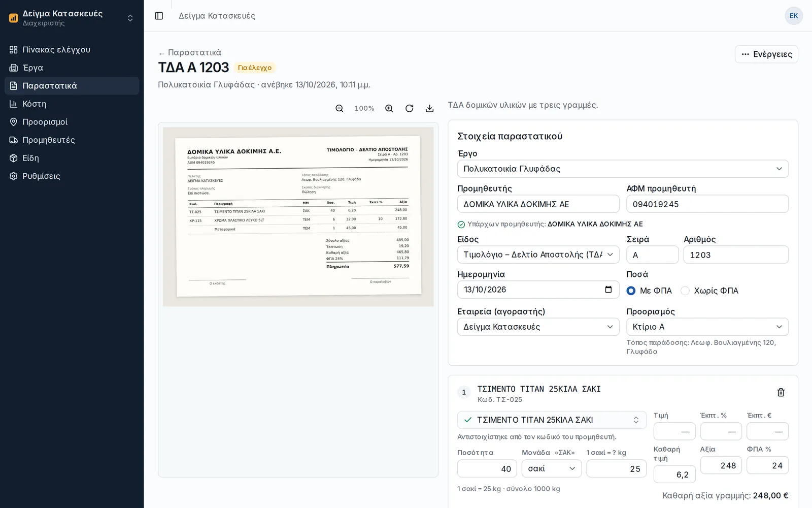Click the Καθαρή τιμή field 6,2
This screenshot has width=812, height=508.
pos(674,474)
